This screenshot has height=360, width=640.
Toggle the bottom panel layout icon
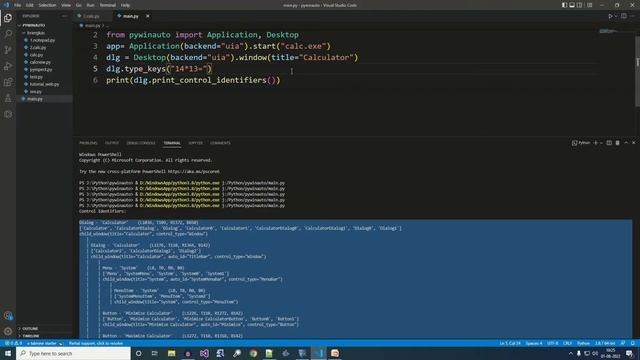572,5
